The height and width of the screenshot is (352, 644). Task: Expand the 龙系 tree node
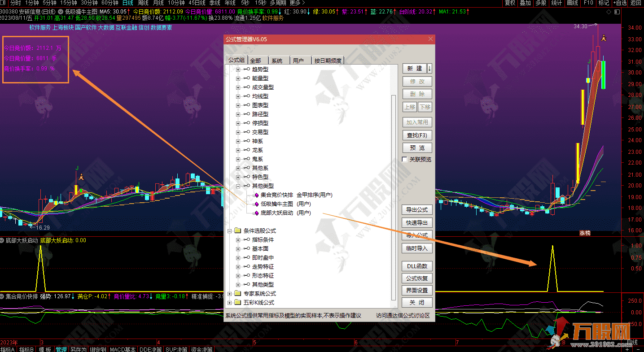click(x=238, y=150)
